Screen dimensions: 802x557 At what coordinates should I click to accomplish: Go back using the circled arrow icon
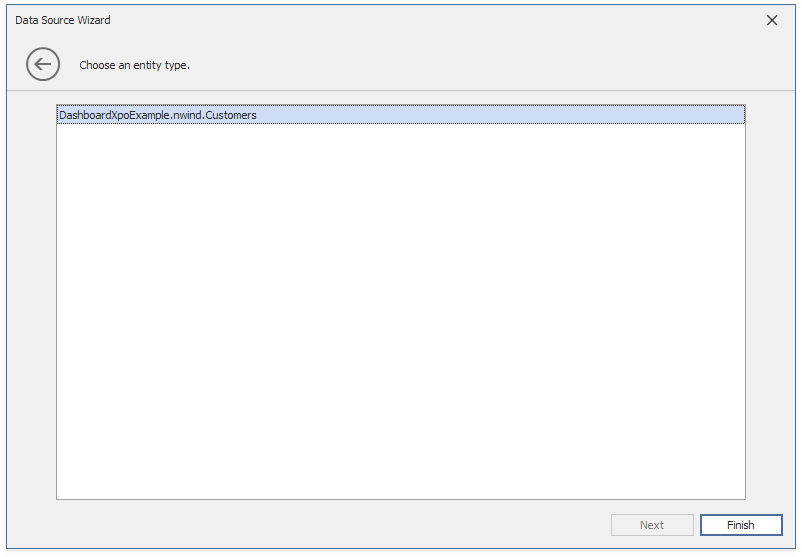click(43, 65)
